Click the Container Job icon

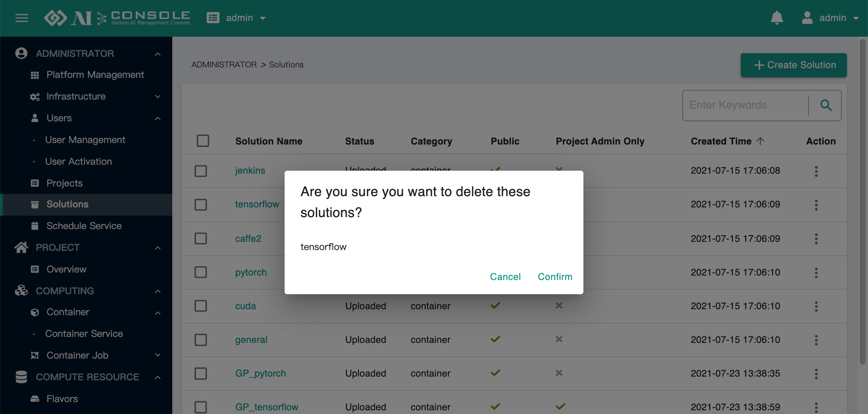click(x=35, y=355)
